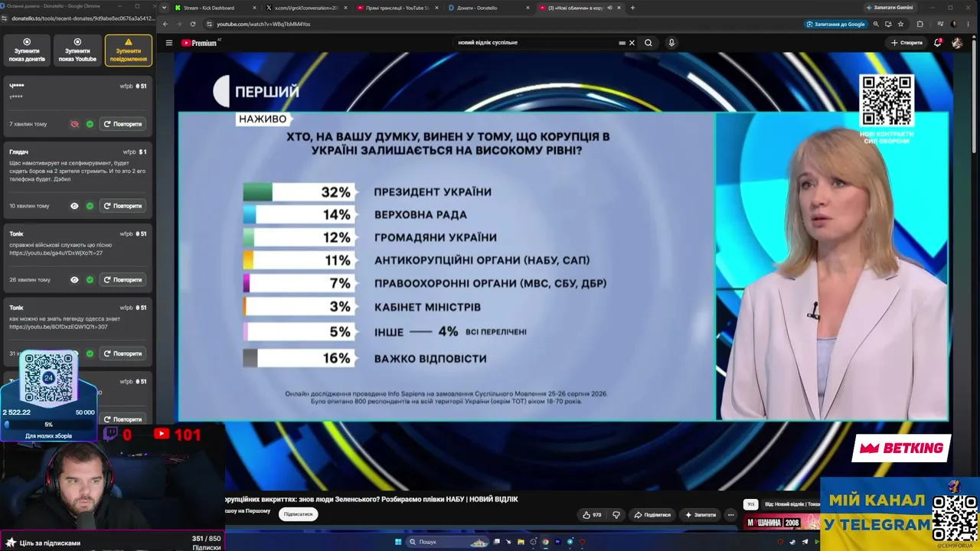Screen dimensions: 980x551
Task: Close the x.com grok tab
Action: click(x=345, y=8)
